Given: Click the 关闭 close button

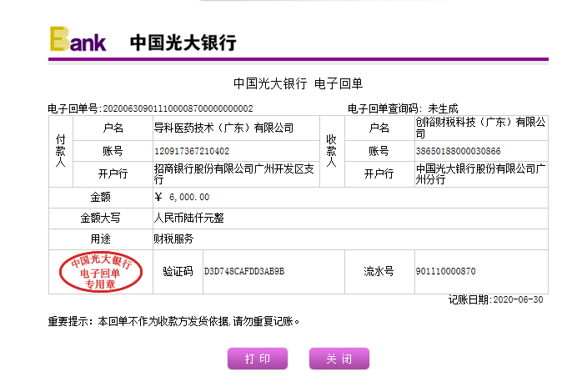Looking at the screenshot, I should (x=339, y=359).
